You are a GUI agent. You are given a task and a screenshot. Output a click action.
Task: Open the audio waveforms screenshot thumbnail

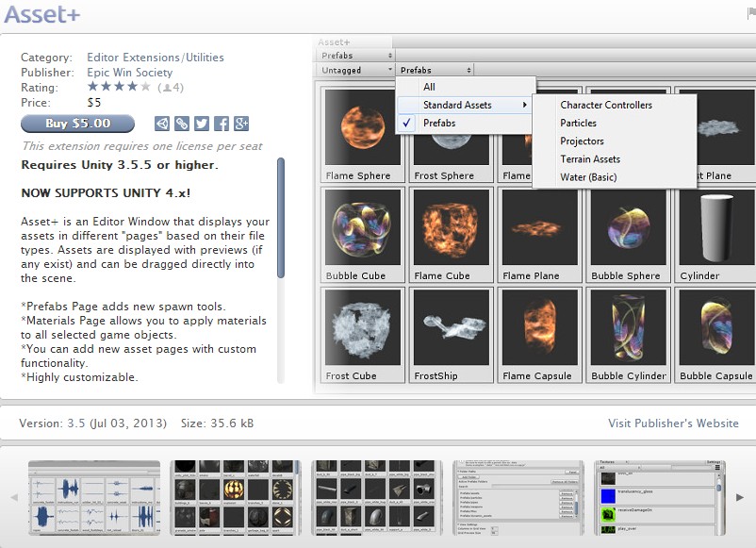coord(94,498)
